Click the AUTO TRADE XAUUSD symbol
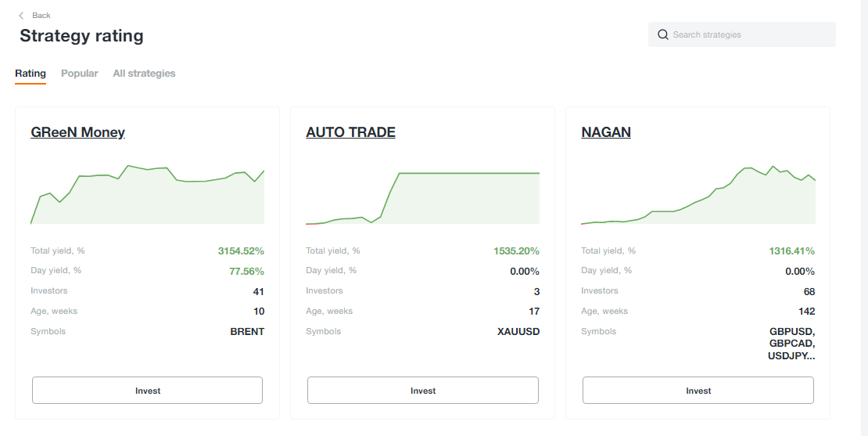The image size is (868, 436). pos(518,331)
